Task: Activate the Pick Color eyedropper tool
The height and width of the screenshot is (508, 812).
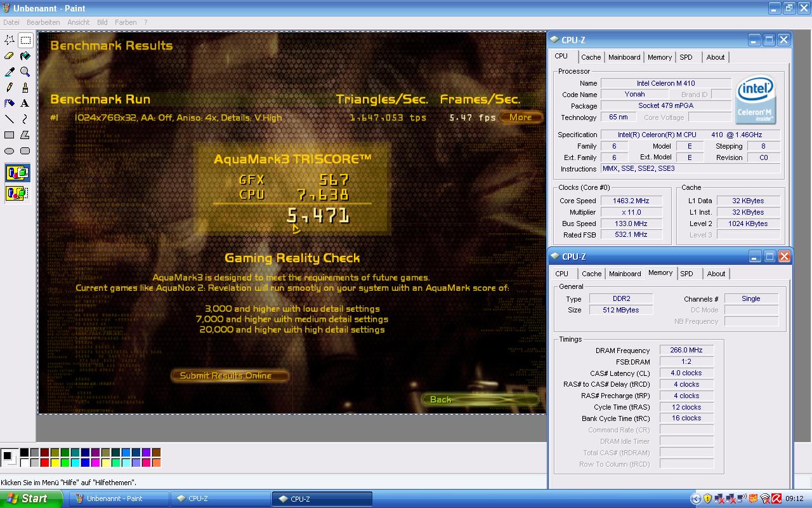Action: pyautogui.click(x=10, y=72)
